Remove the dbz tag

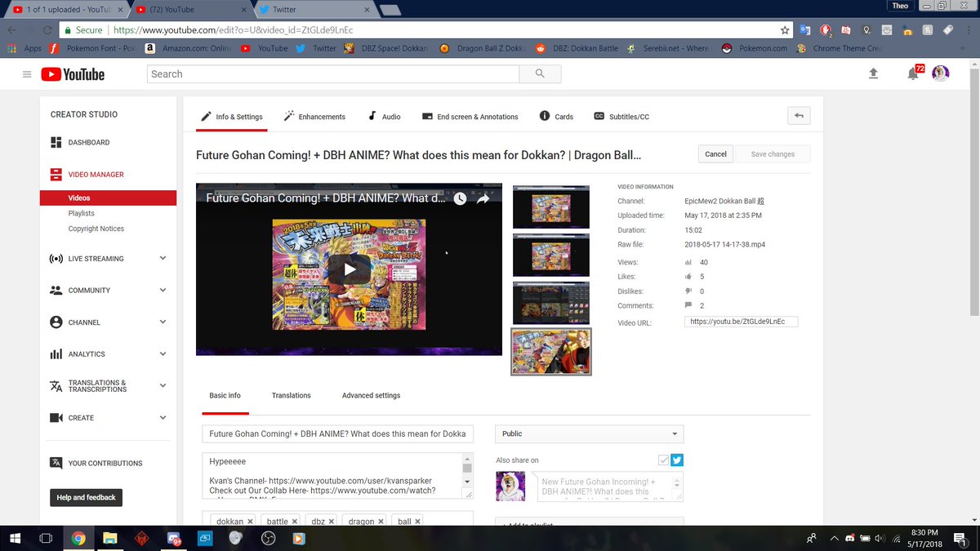click(333, 521)
